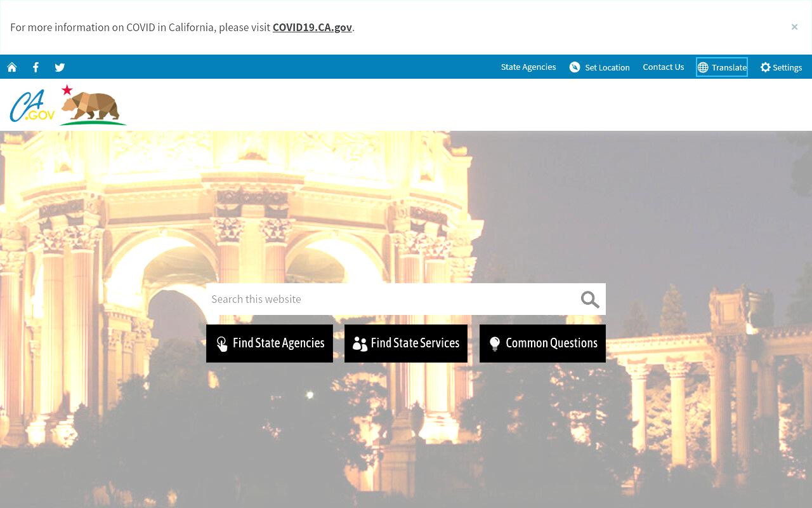This screenshot has width=812, height=508.
Task: Open the Facebook icon link
Action: coord(36,67)
